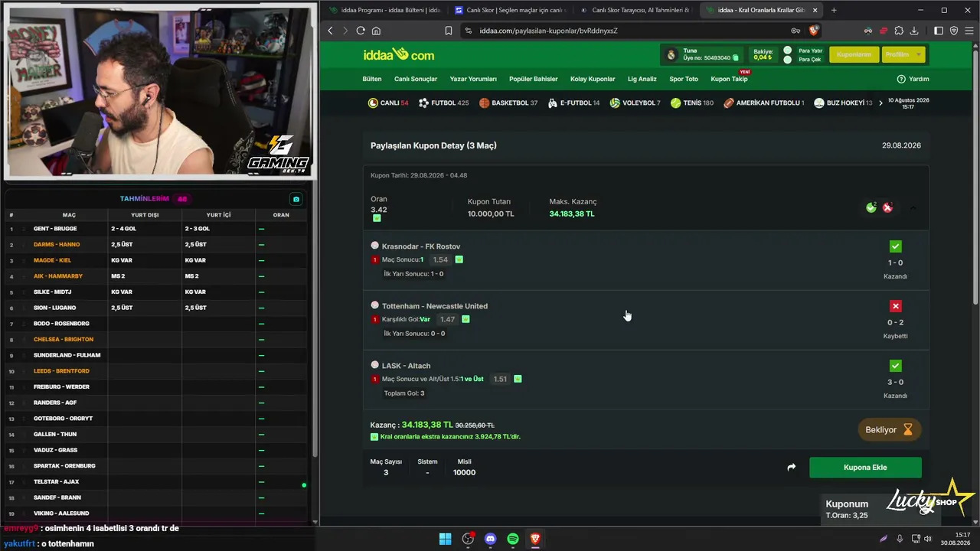
Task: Close the Kral Oranlarla browser tab
Action: pyautogui.click(x=815, y=10)
